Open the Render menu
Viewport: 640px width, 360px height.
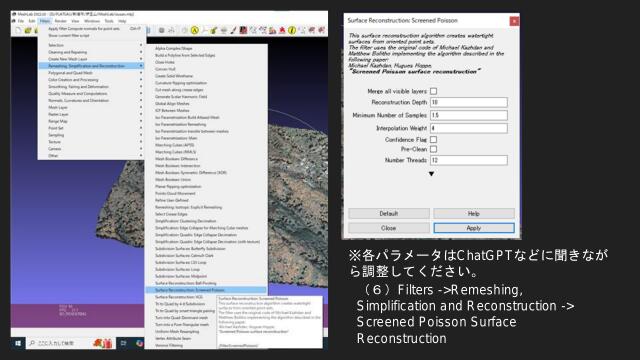[x=60, y=21]
